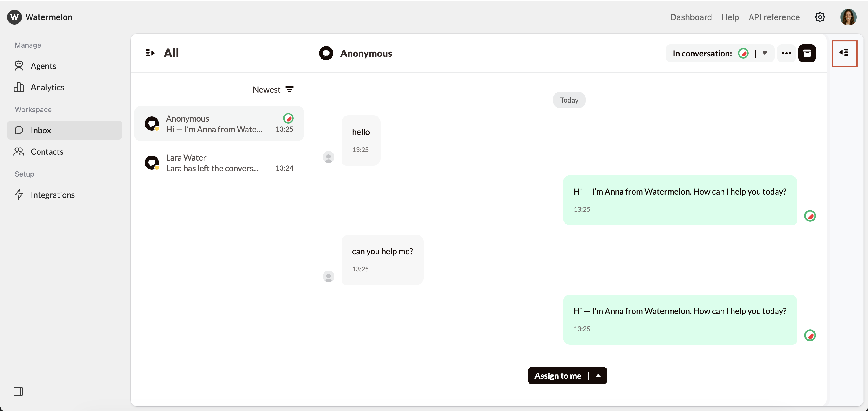Click the Integrations lightning bolt icon

pos(19,195)
